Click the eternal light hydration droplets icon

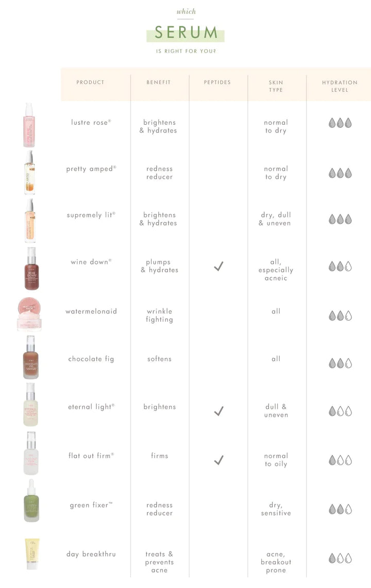click(x=340, y=411)
